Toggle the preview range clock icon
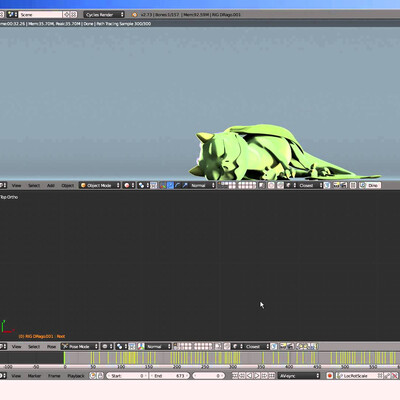 tap(93, 376)
